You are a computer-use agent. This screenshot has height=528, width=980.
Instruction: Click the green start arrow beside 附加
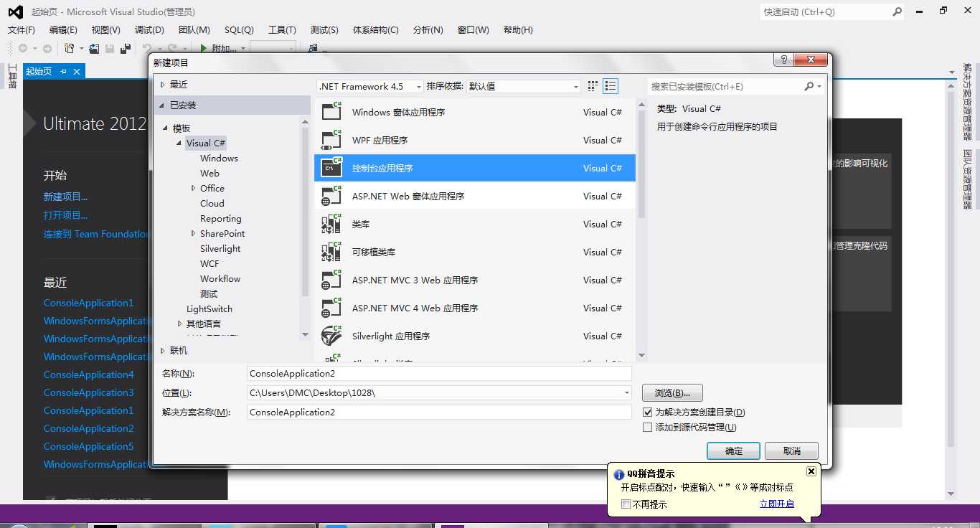click(204, 49)
